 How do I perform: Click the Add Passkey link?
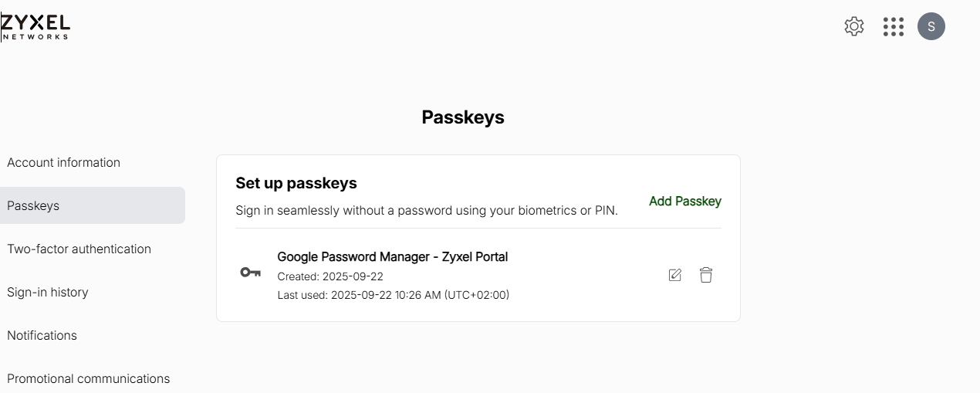pos(685,201)
